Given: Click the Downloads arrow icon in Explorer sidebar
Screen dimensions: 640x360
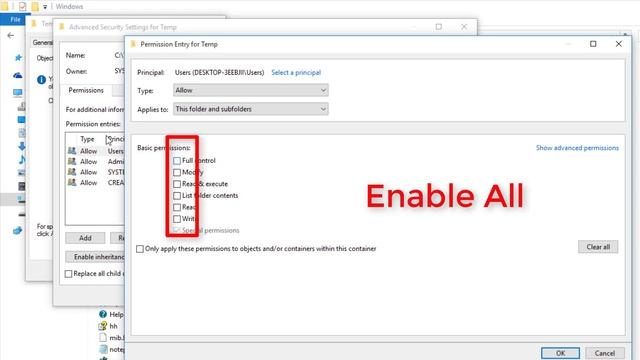Looking at the screenshot, I should pyautogui.click(x=22, y=146).
